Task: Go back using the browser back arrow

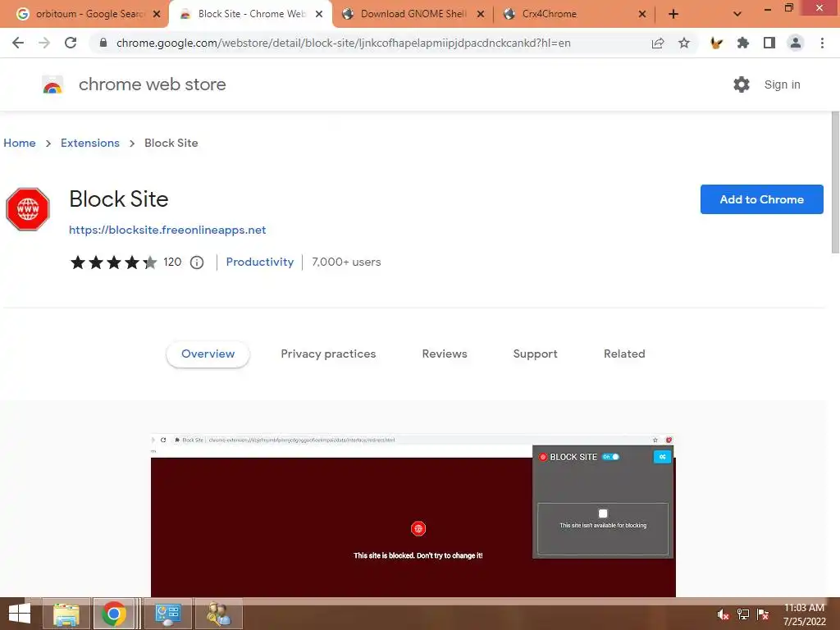Action: 18,43
